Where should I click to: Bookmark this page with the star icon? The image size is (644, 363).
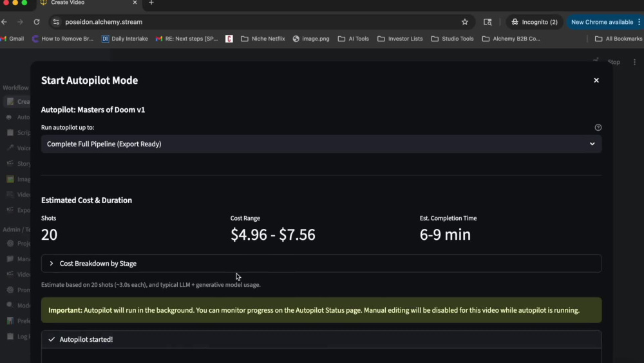click(x=464, y=22)
